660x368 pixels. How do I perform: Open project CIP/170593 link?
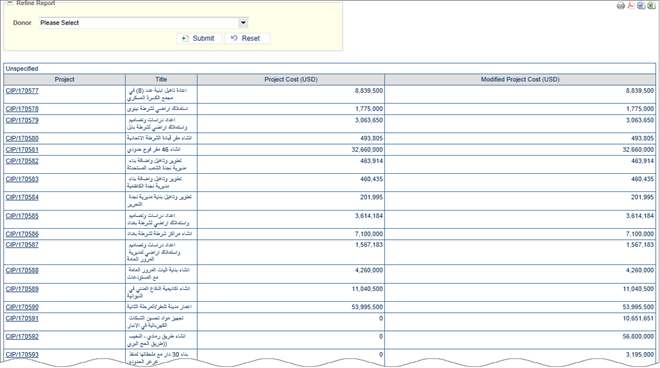22,355
